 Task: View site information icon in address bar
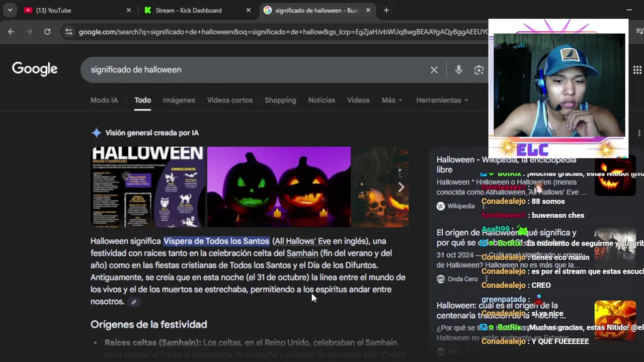pos(69,32)
